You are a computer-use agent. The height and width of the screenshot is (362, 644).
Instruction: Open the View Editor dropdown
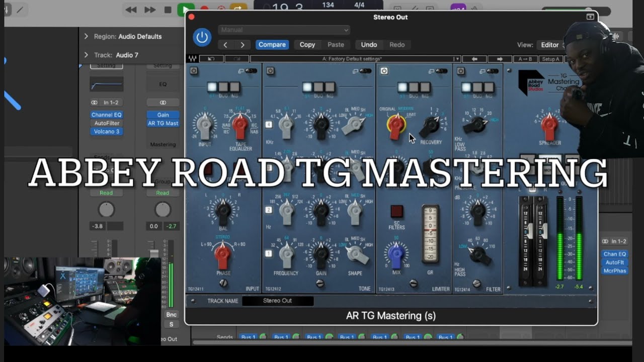(x=551, y=45)
